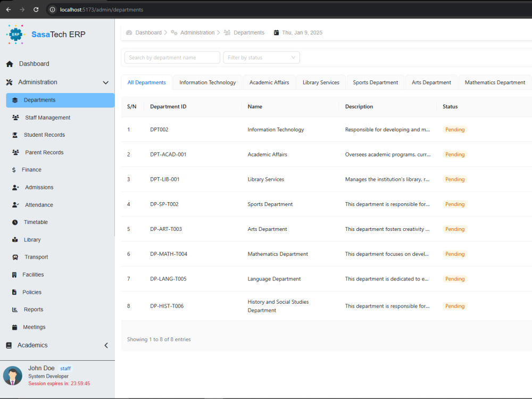This screenshot has width=532, height=399.
Task: Click the Student Records graduate icon
Action: tap(15, 135)
